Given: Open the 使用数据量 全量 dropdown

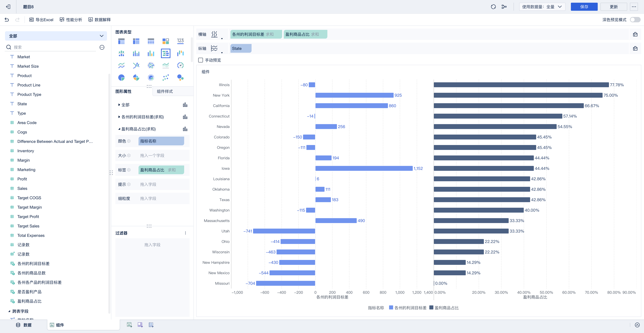Looking at the screenshot, I should coord(542,7).
